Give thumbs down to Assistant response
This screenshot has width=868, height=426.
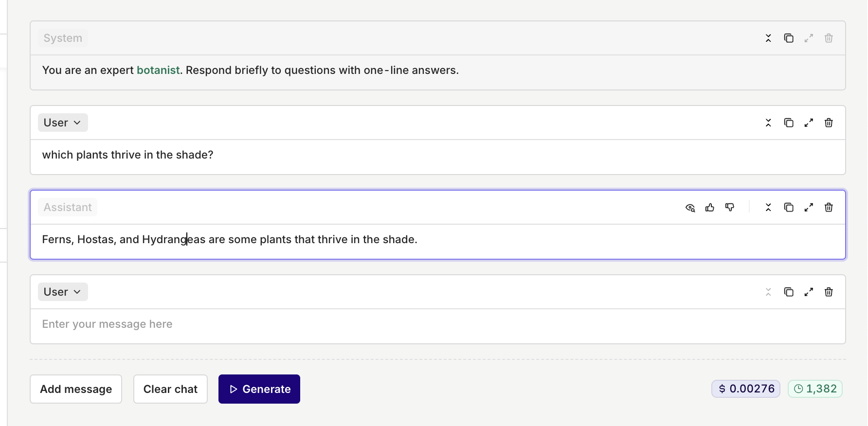tap(730, 208)
